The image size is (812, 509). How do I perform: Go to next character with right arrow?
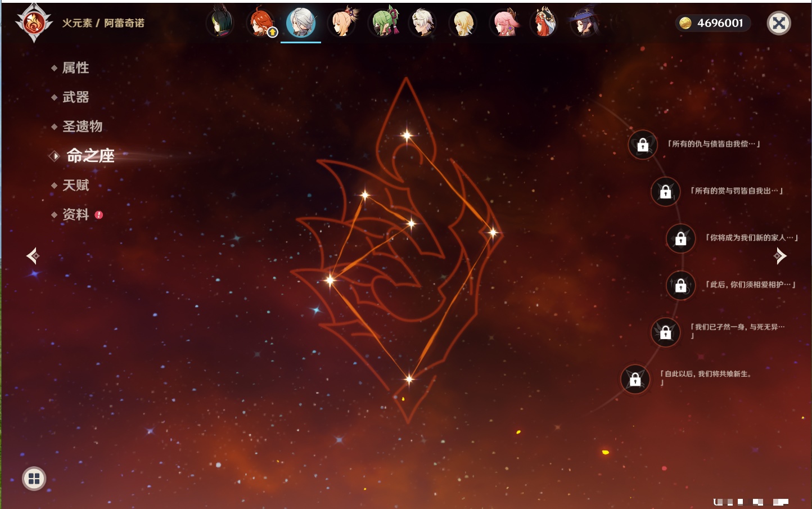[x=780, y=256]
